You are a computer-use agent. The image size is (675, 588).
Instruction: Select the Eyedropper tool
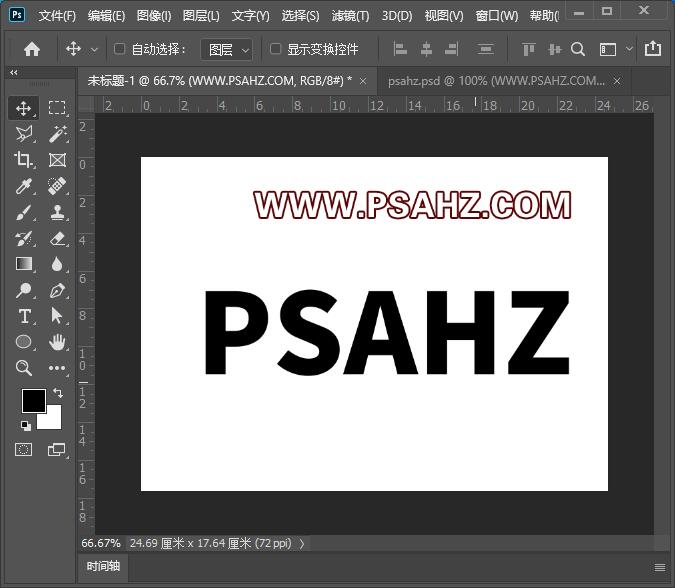tap(24, 186)
